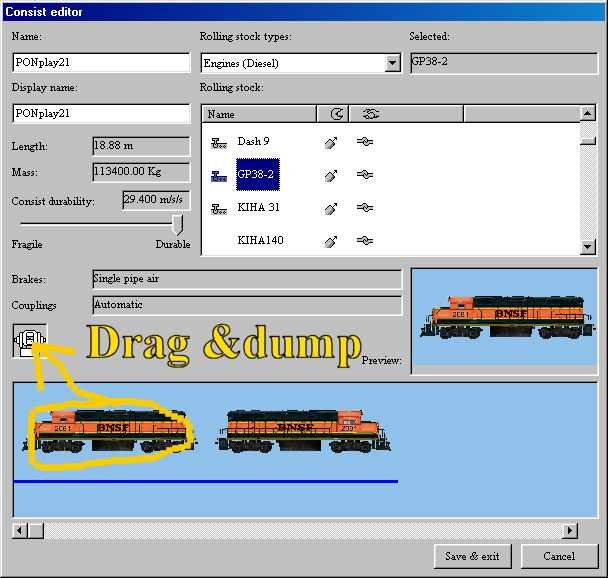
Task: Click the consist view scroll right arrow
Action: (570, 530)
